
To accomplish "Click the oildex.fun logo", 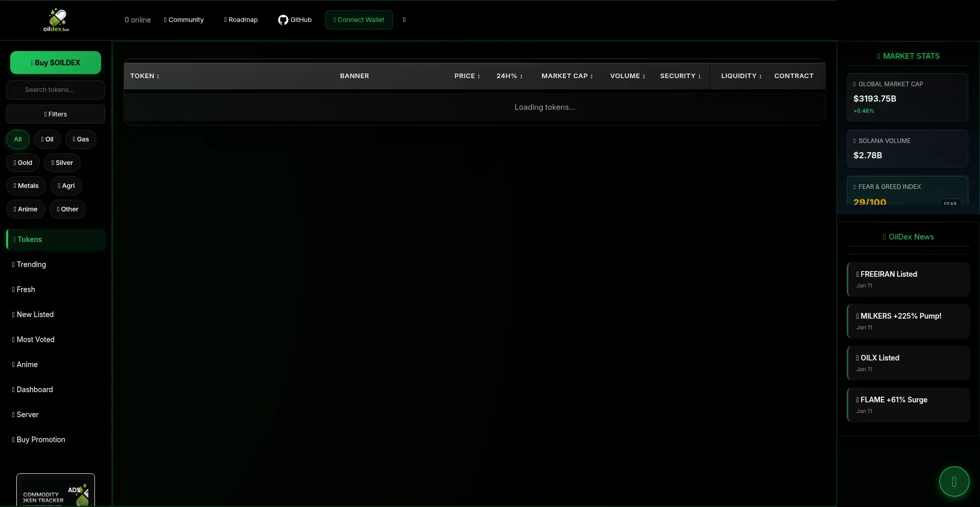I will [56, 20].
